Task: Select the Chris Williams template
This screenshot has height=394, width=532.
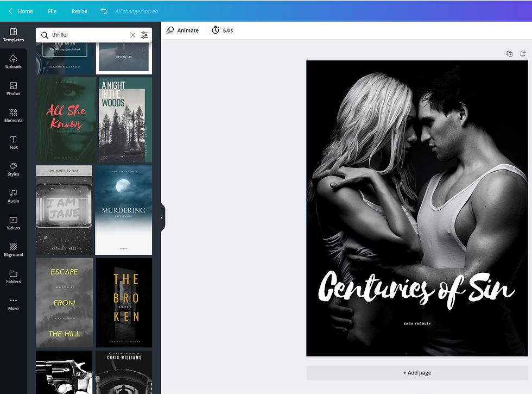Action: [124, 372]
